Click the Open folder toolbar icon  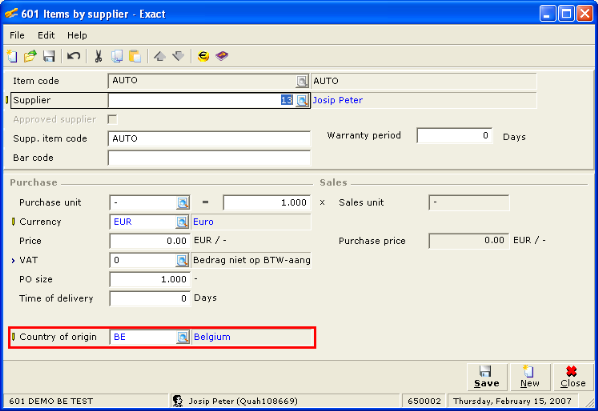click(x=30, y=56)
